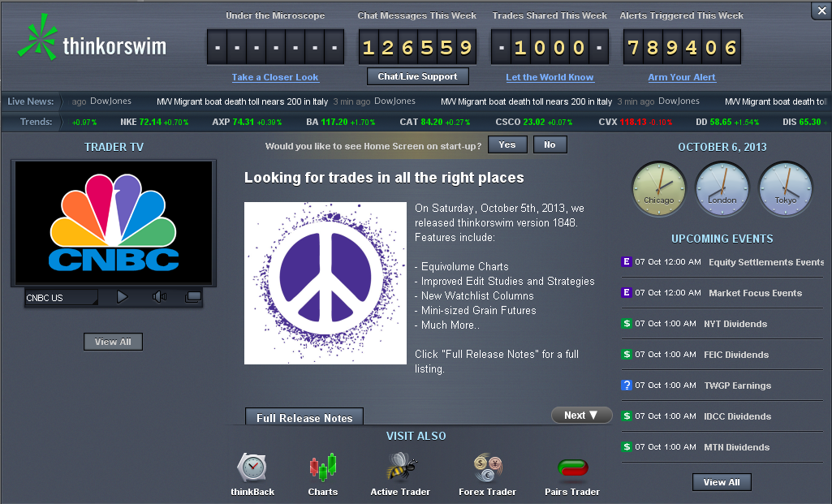Select CSCO 23.02 in Trends ticker
The height and width of the screenshot is (504, 832).
point(534,122)
